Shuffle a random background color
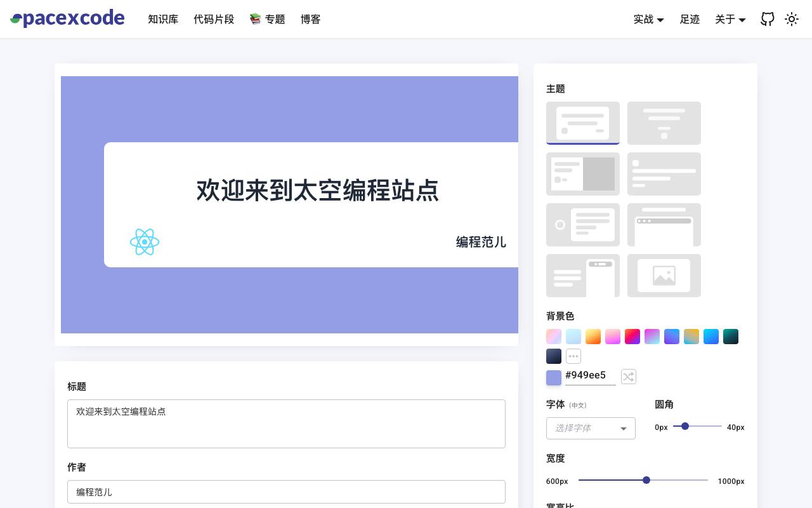Viewport: 812px width, 508px height. tap(628, 377)
